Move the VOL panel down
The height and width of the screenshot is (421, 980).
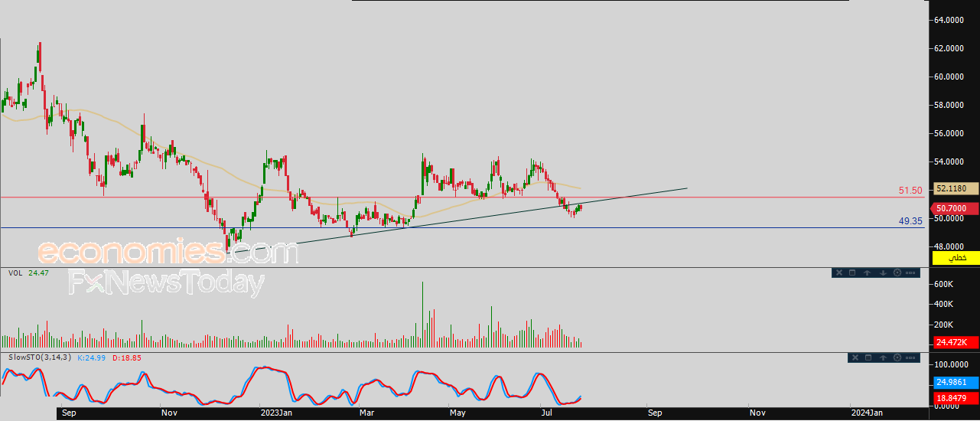[883, 273]
